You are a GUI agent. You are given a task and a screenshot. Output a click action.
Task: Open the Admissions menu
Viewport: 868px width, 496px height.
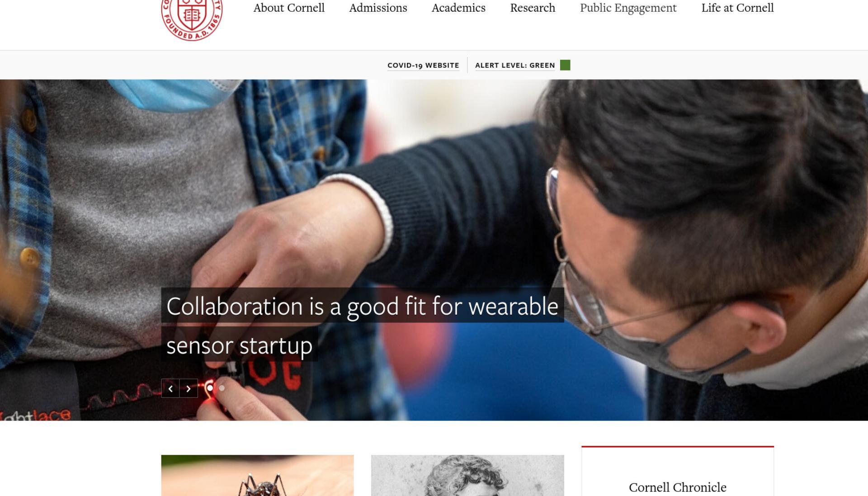tap(378, 8)
